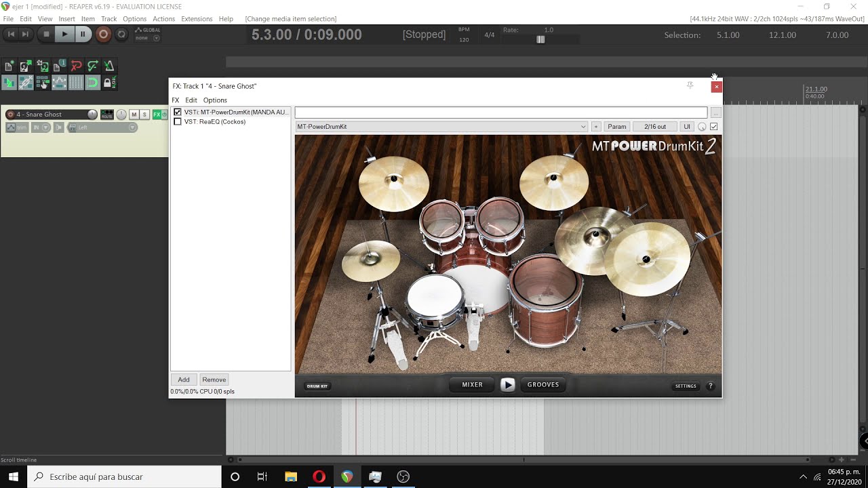
Task: Click the DRUM KIT button
Action: pos(317,386)
